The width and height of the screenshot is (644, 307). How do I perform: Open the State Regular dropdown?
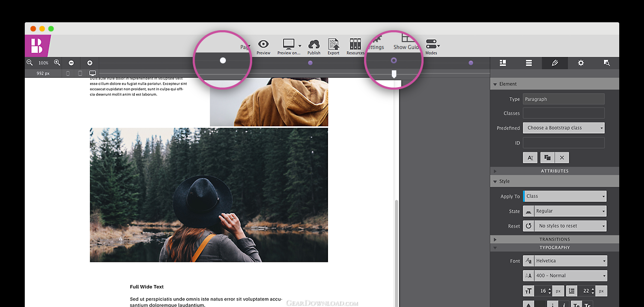570,211
